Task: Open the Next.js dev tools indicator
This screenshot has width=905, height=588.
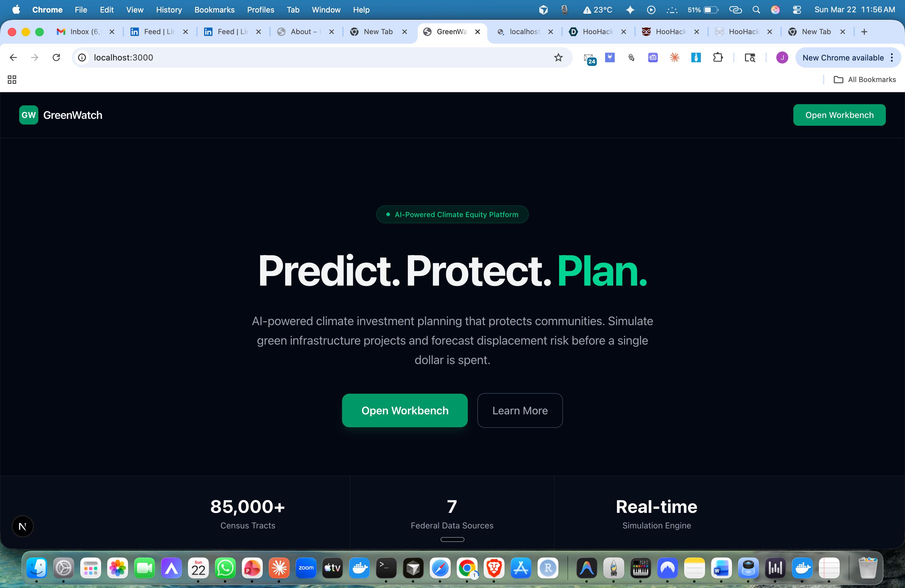Action: point(22,526)
